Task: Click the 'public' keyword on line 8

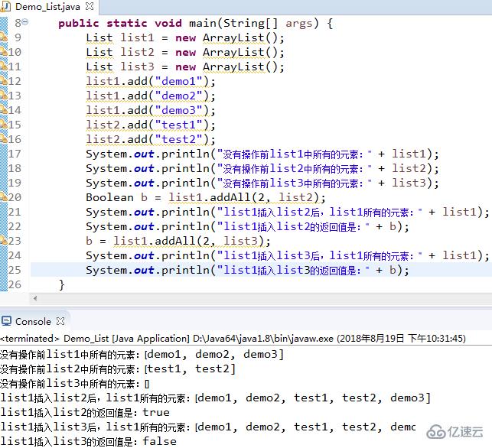Action: 79,24
